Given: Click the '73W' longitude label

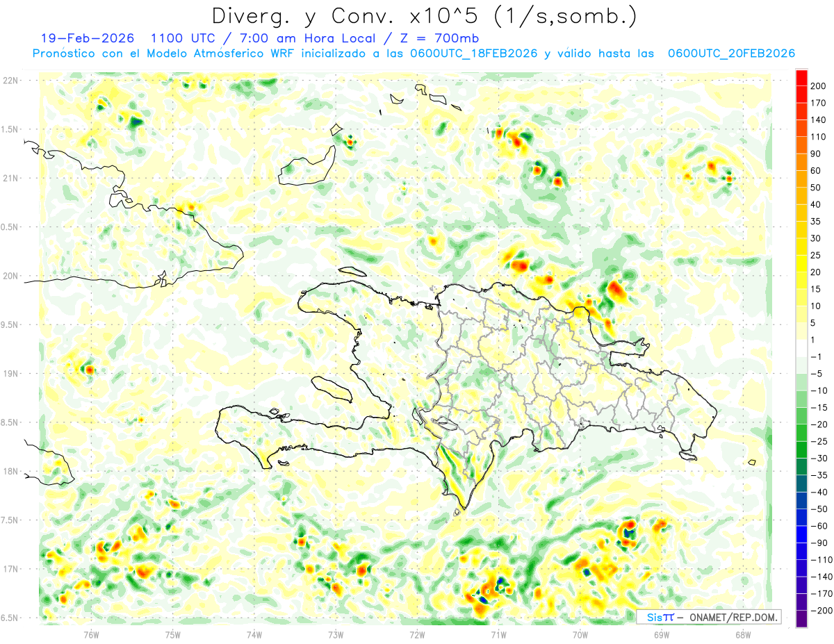Looking at the screenshot, I should point(336,635).
